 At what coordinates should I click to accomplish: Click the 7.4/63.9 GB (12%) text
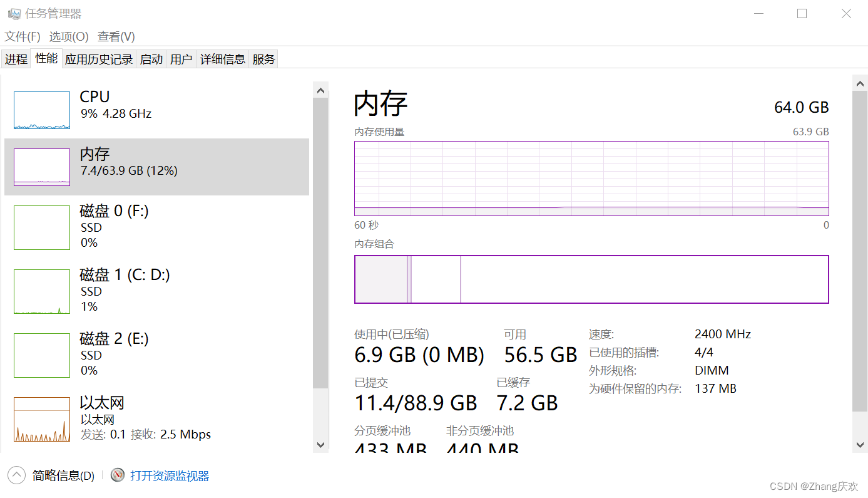[129, 170]
